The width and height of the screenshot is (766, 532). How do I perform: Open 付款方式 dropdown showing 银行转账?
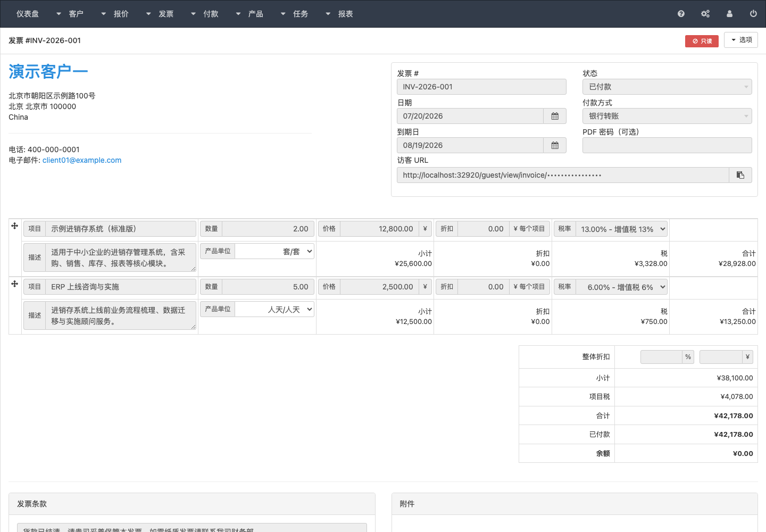click(x=667, y=116)
